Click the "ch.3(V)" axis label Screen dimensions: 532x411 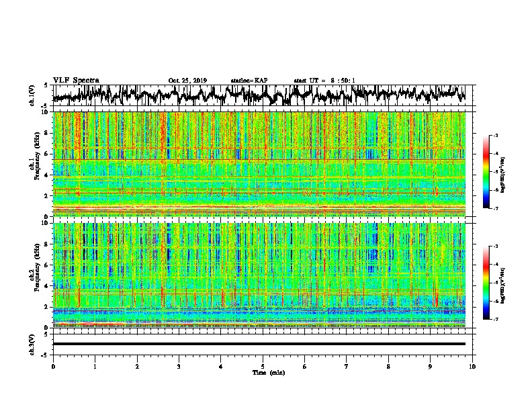click(x=32, y=345)
